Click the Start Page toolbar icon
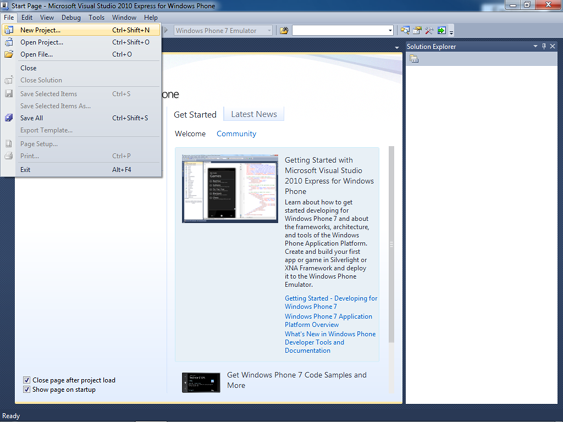Image resolution: width=563 pixels, height=422 pixels. [441, 31]
